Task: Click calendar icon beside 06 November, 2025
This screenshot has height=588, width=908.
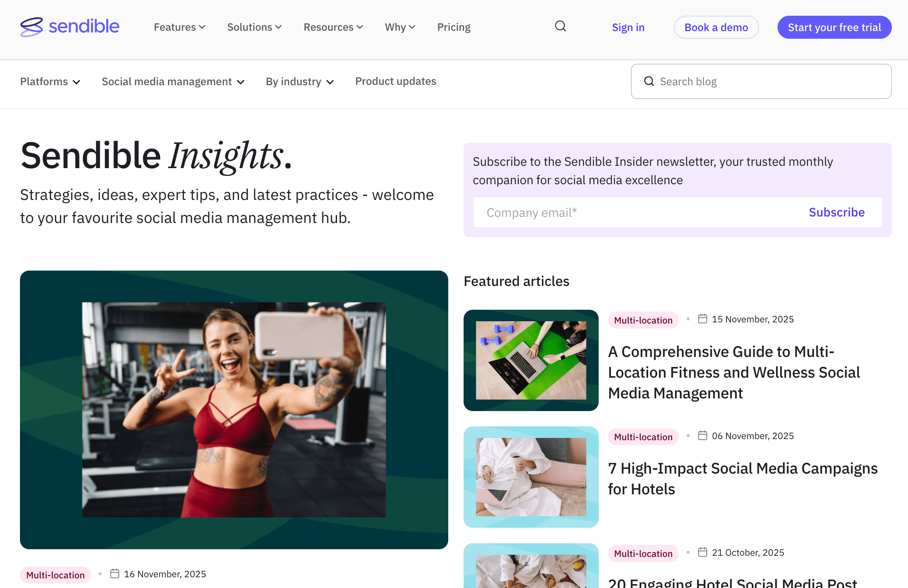Action: [702, 436]
